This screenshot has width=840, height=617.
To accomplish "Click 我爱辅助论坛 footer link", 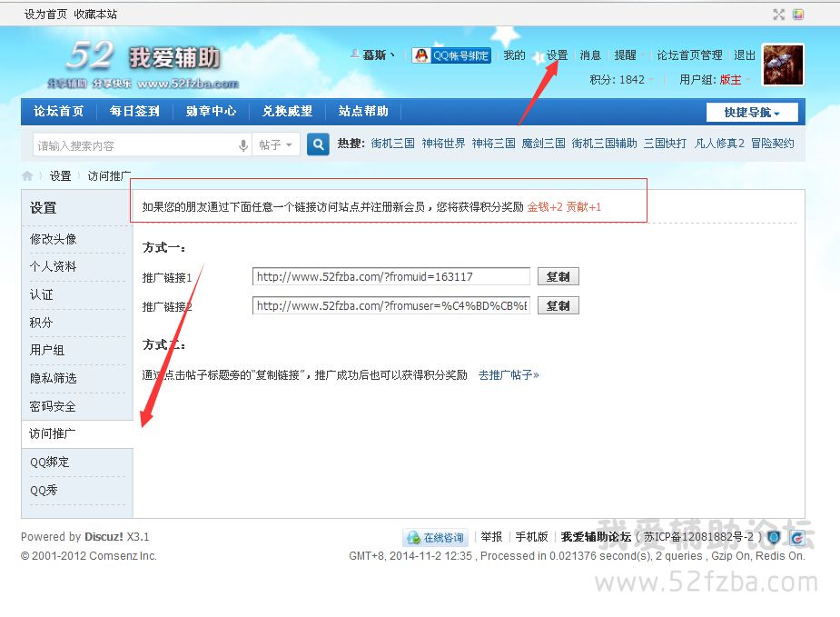I will click(596, 537).
